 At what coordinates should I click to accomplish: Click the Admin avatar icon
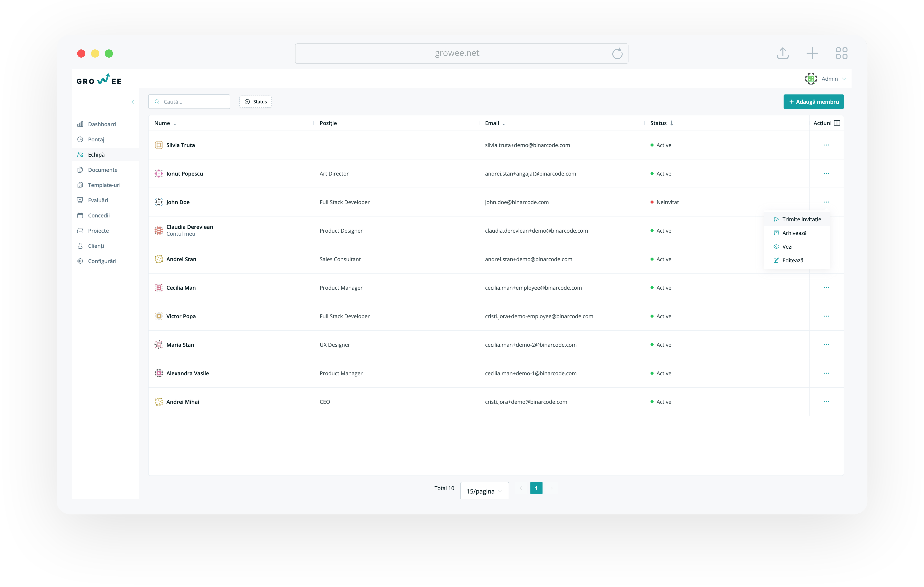coord(811,79)
